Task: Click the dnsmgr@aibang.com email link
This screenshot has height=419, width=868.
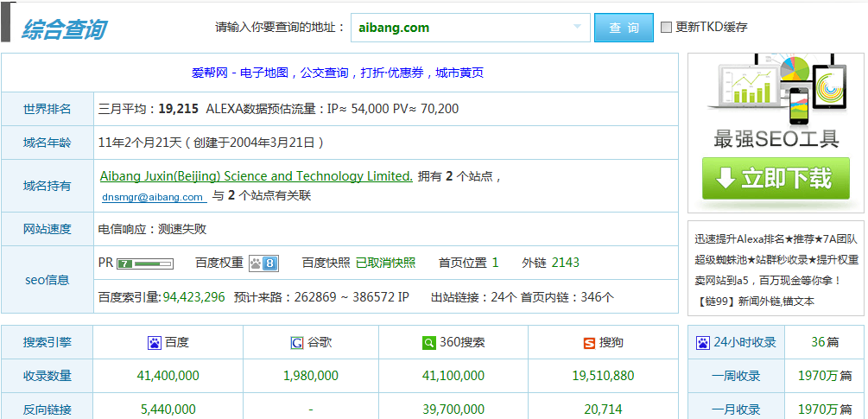Action: coord(153,196)
